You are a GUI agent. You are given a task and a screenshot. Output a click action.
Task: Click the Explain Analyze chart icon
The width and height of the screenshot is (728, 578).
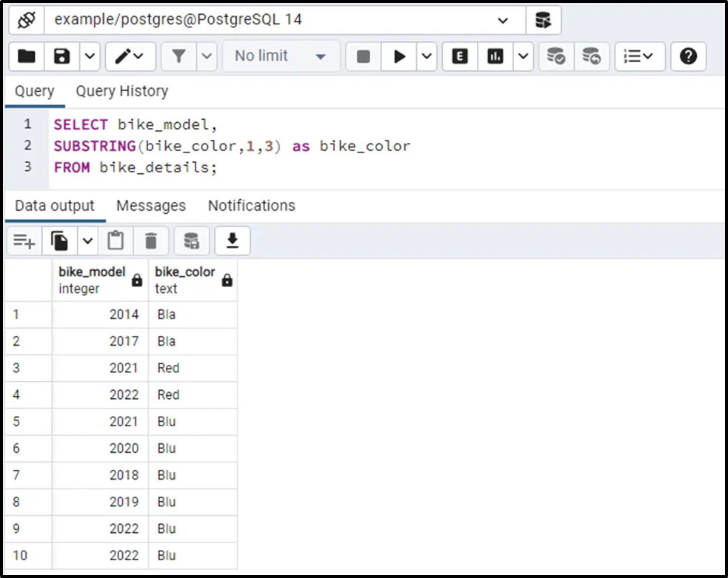point(495,56)
